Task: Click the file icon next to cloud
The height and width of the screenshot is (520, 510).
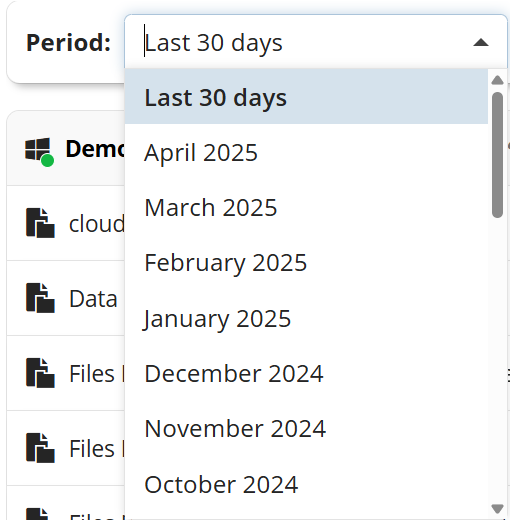Action: point(40,223)
